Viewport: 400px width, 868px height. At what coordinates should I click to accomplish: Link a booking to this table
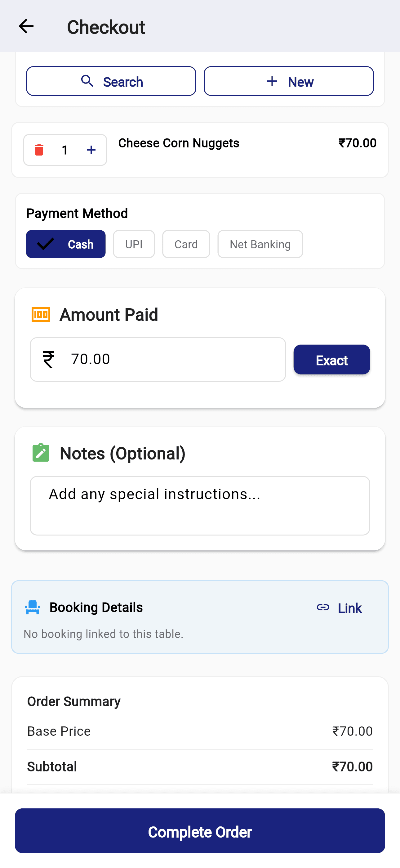tap(349, 608)
